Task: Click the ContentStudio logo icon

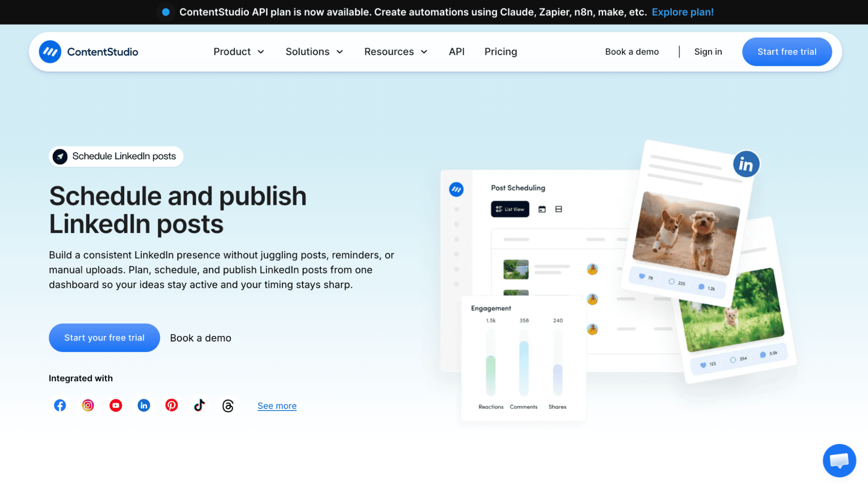Action: (50, 52)
